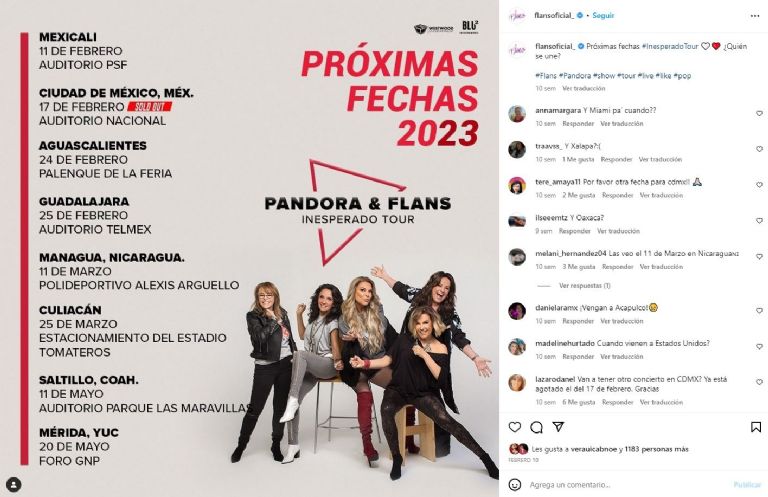Share the post via paper plane icon
Image resolution: width=768 pixels, height=497 pixels.
[558, 427]
